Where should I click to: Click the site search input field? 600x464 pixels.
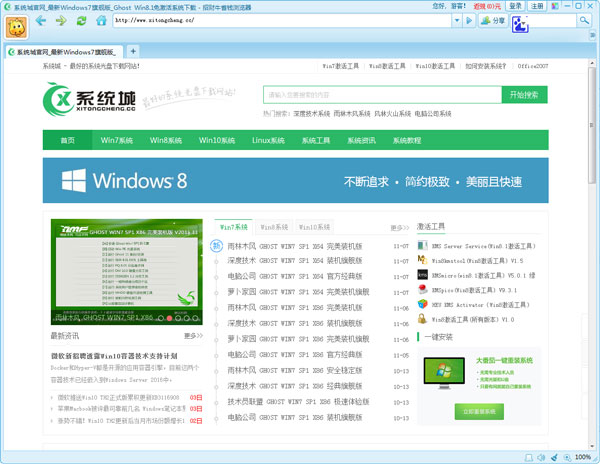[382, 95]
